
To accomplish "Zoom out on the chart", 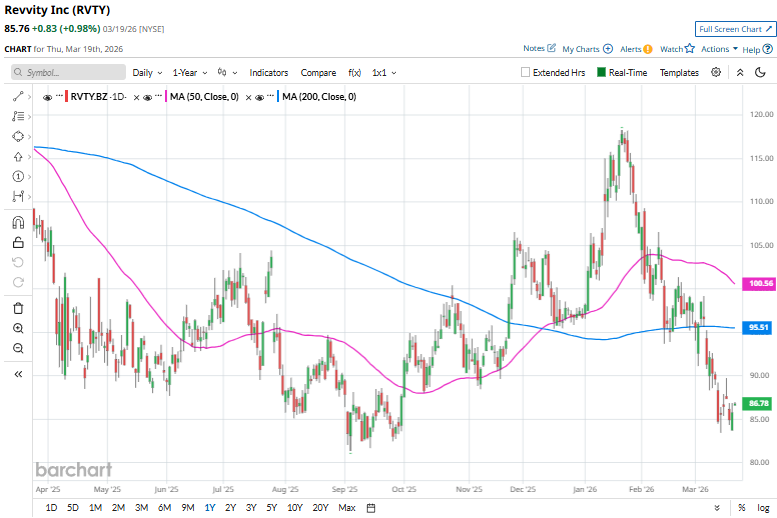I will click(18, 348).
